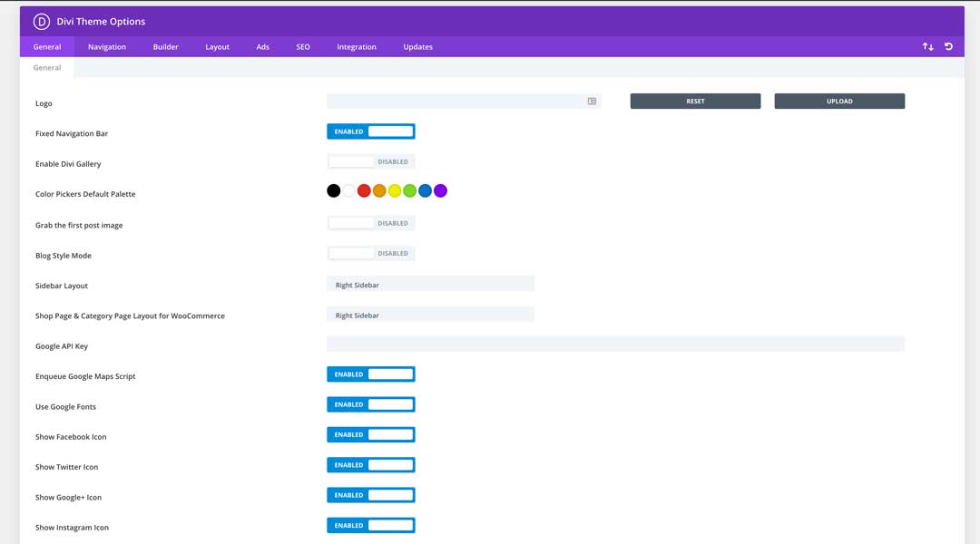Image resolution: width=980 pixels, height=544 pixels.
Task: Select the red palette swatch
Action: pyautogui.click(x=364, y=190)
